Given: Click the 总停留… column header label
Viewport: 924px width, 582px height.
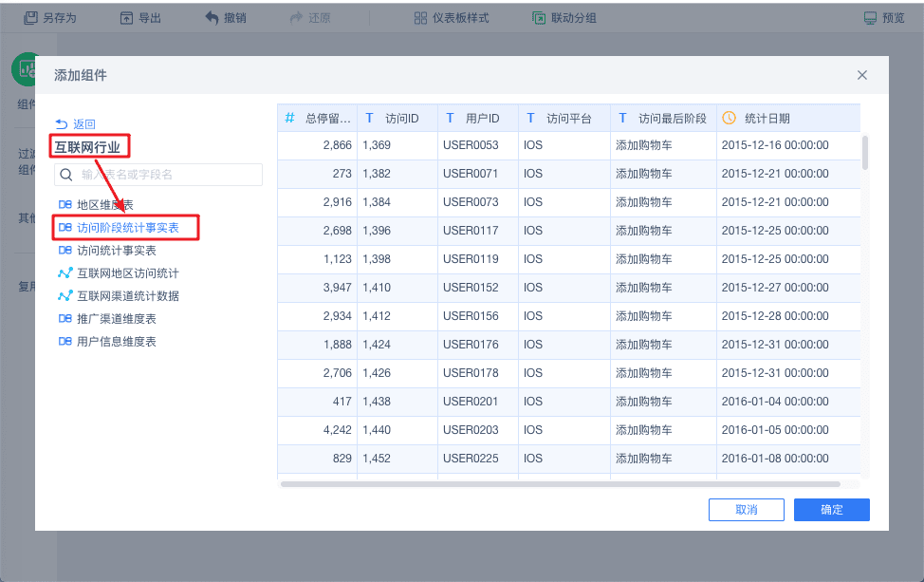Looking at the screenshot, I should pos(328,119).
